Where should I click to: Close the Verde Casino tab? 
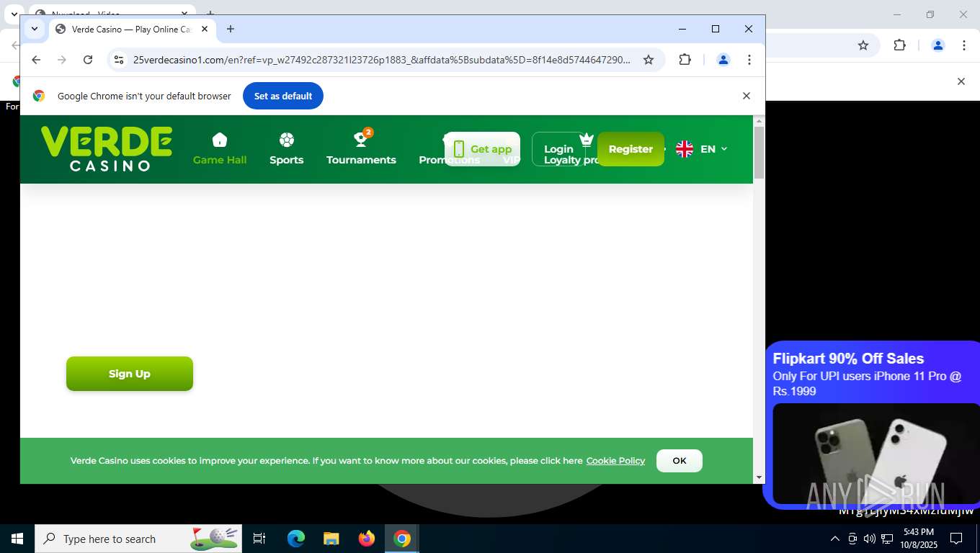(205, 30)
